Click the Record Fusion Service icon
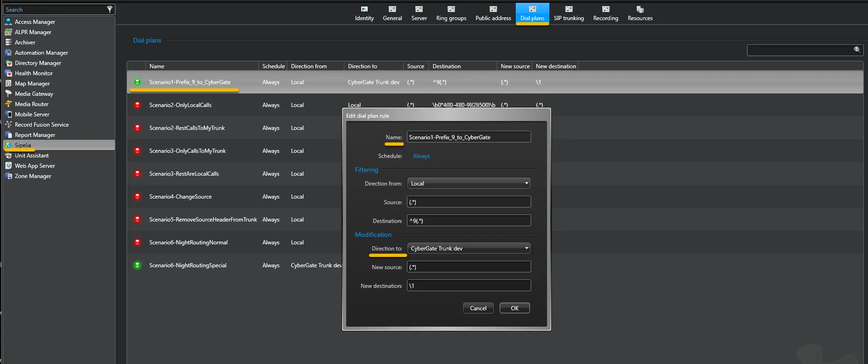 [x=8, y=124]
